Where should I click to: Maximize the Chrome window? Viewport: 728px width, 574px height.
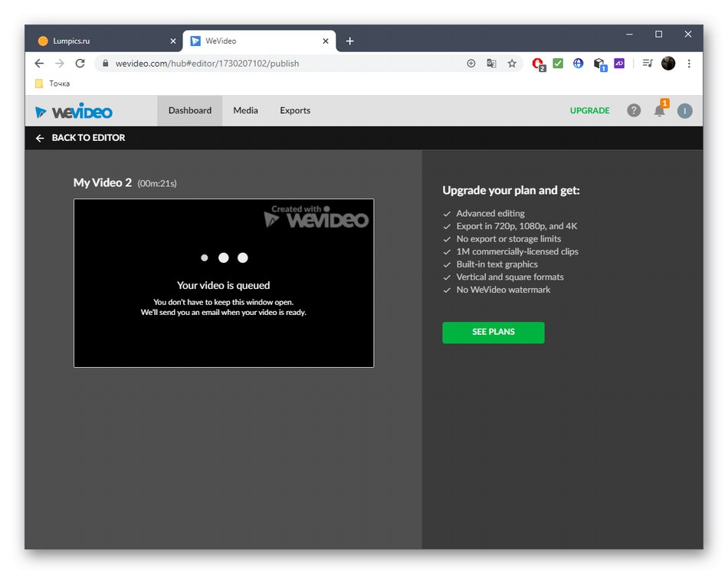click(x=658, y=34)
